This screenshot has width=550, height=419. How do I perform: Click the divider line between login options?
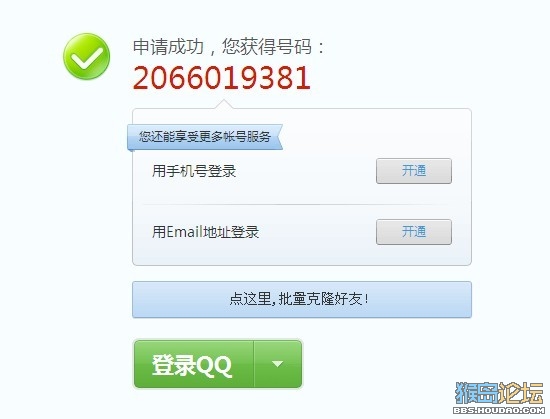click(295, 204)
